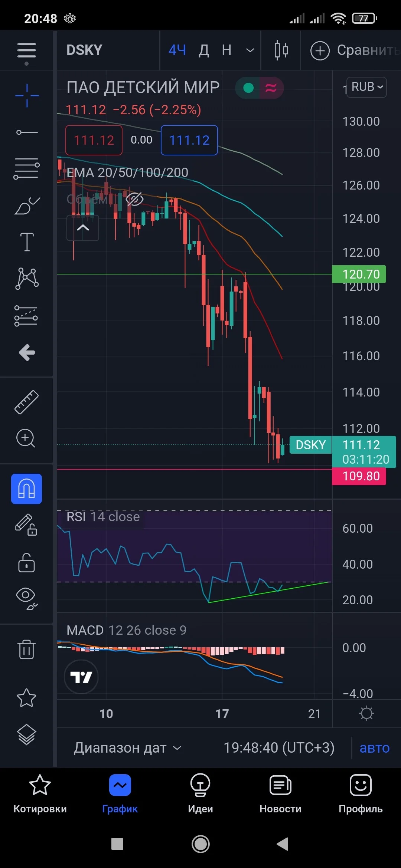Open the candlestick chart style selector

coord(281,50)
